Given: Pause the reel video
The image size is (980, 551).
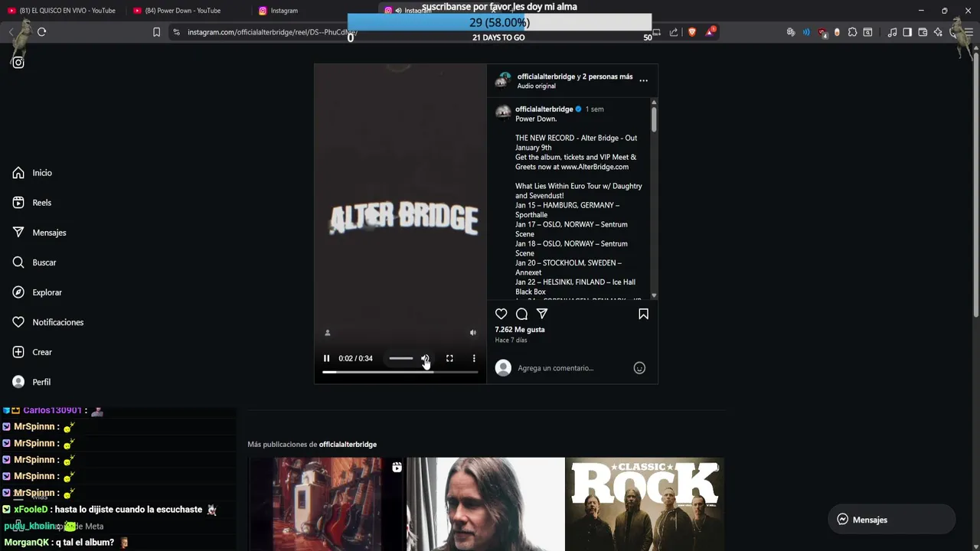Looking at the screenshot, I should tap(327, 358).
